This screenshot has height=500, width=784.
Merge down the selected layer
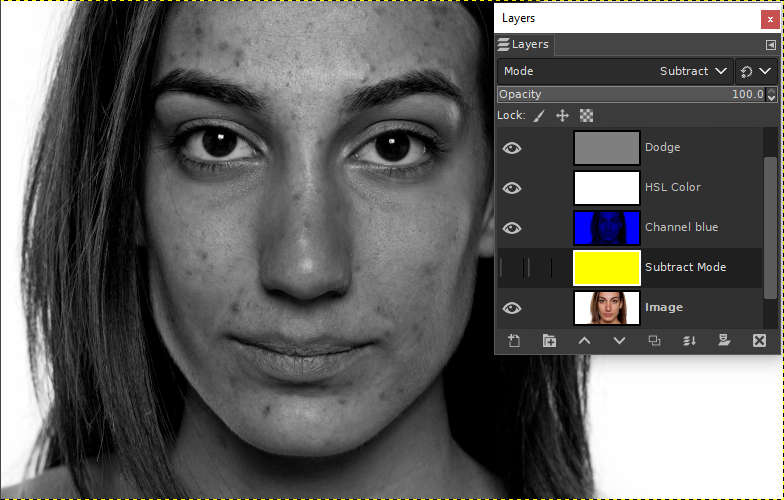pos(689,341)
